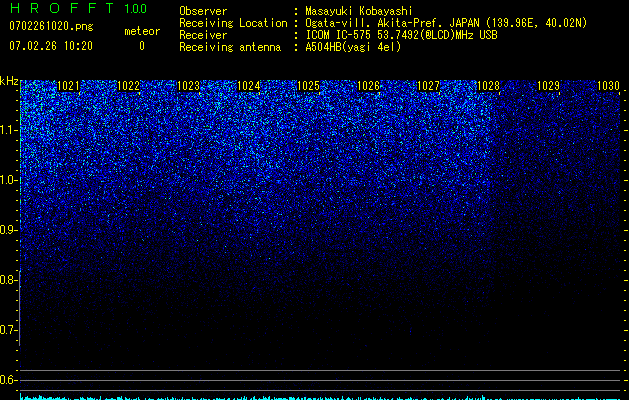The height and width of the screenshot is (400, 629).
Task: Click the 1030 time marker
Action: [608, 86]
